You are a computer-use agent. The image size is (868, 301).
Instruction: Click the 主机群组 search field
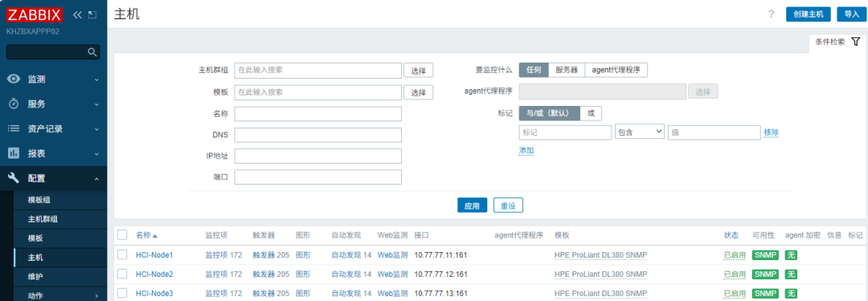pyautogui.click(x=317, y=71)
